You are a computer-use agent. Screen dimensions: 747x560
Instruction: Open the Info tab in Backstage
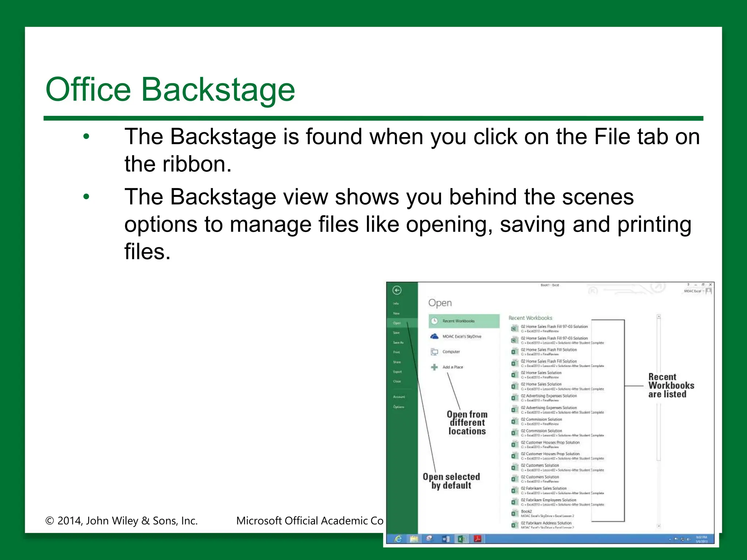pos(396,303)
